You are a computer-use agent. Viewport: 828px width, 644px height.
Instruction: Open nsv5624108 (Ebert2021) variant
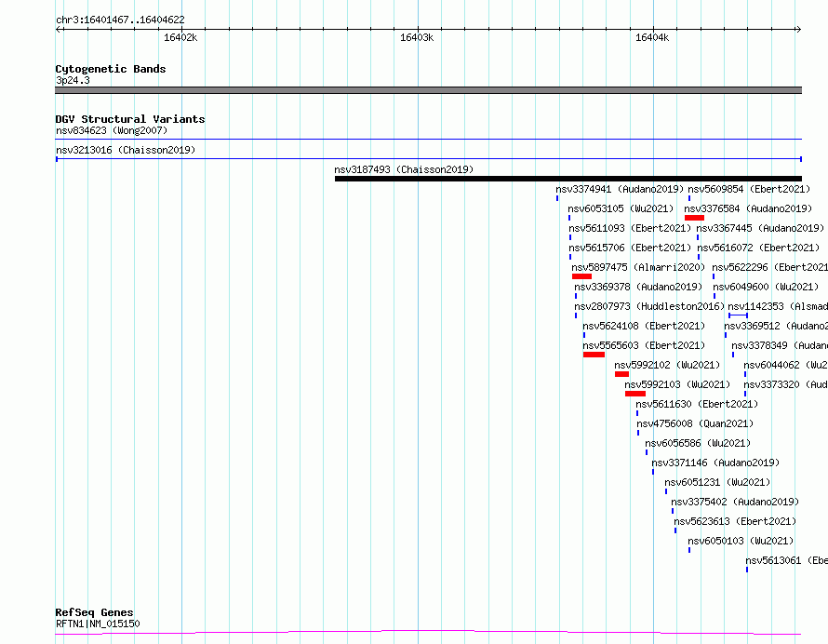coord(644,326)
